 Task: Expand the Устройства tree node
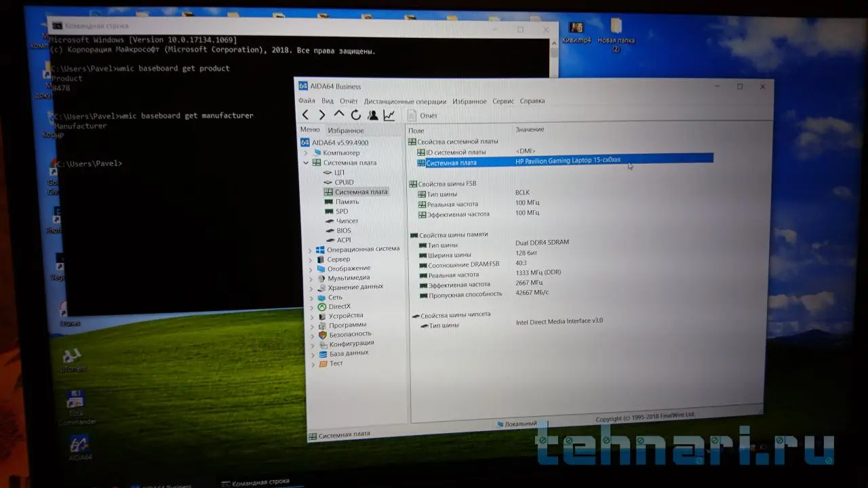[x=312, y=317]
